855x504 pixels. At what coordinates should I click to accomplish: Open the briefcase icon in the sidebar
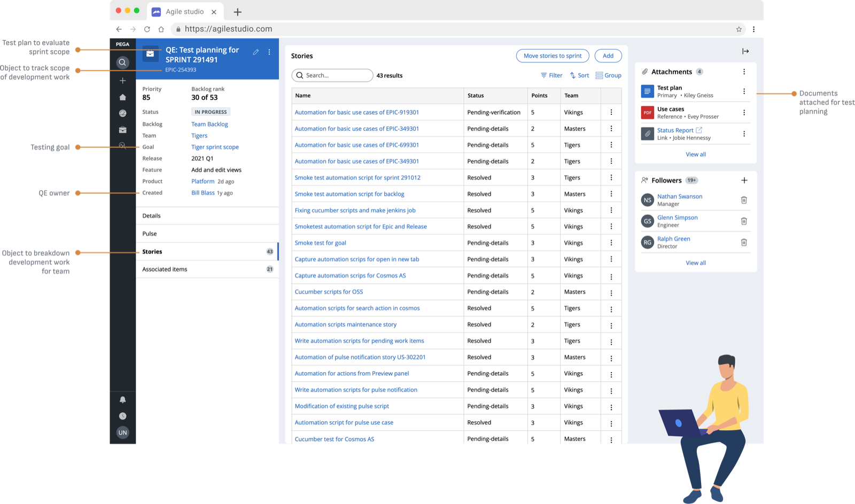pos(122,130)
